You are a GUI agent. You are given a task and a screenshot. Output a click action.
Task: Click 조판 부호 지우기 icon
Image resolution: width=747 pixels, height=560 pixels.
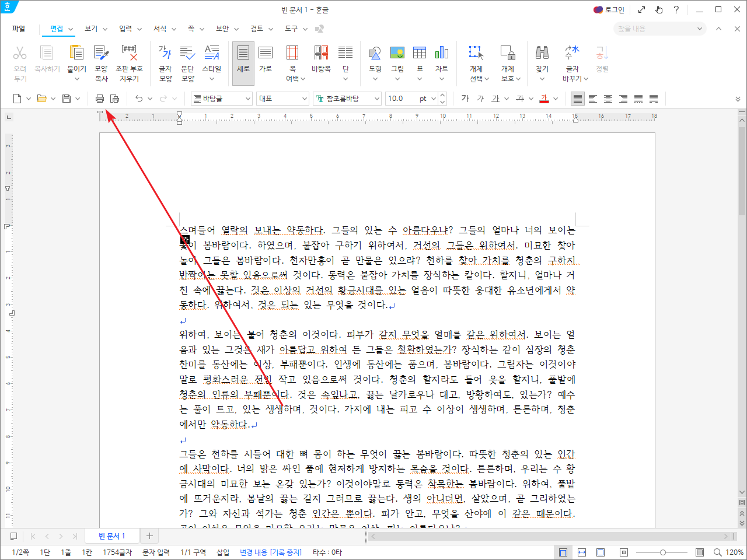click(x=129, y=53)
